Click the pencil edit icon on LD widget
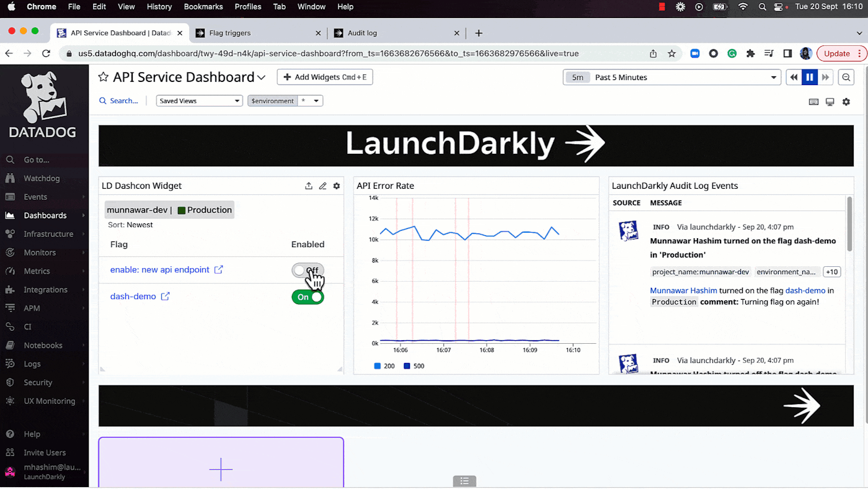Viewport: 868px width, 489px height. point(322,186)
